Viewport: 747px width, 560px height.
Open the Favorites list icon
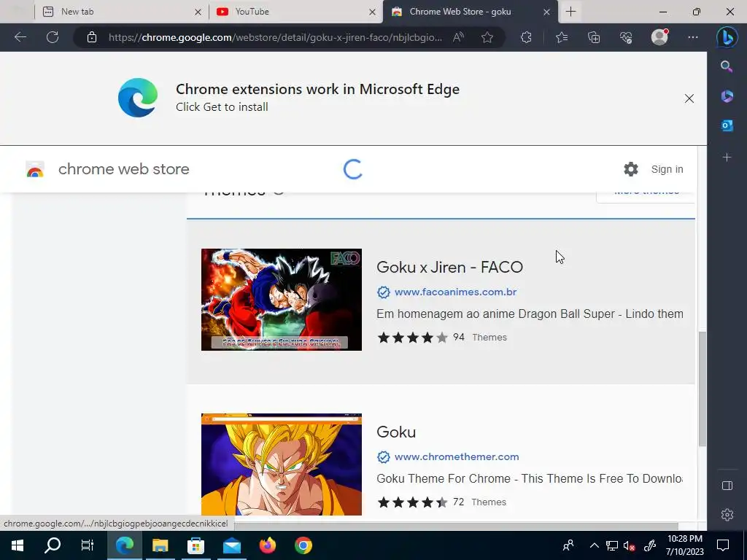[x=562, y=37]
